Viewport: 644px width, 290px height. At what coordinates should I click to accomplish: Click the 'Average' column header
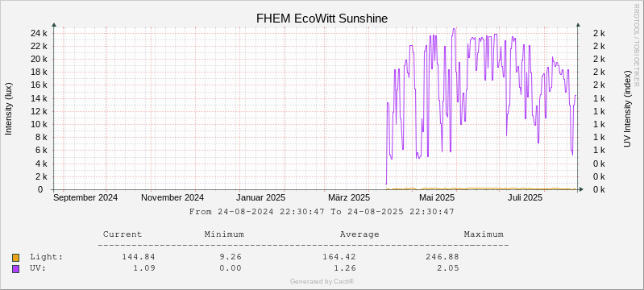[x=359, y=234]
